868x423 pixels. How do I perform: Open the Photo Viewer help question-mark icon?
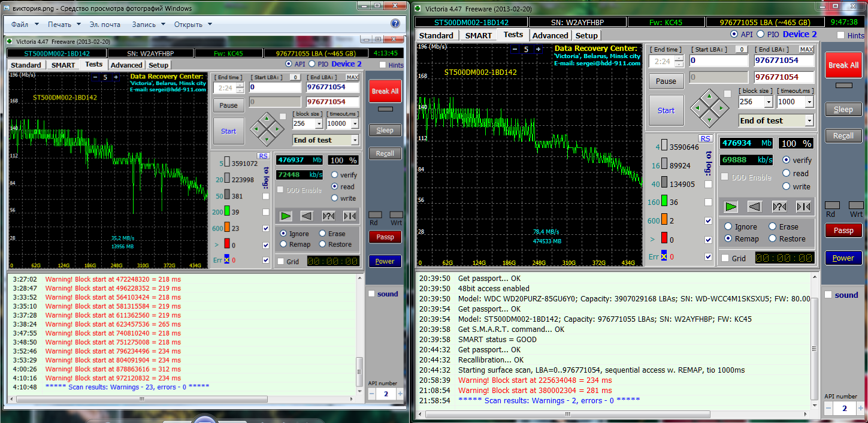click(x=395, y=24)
